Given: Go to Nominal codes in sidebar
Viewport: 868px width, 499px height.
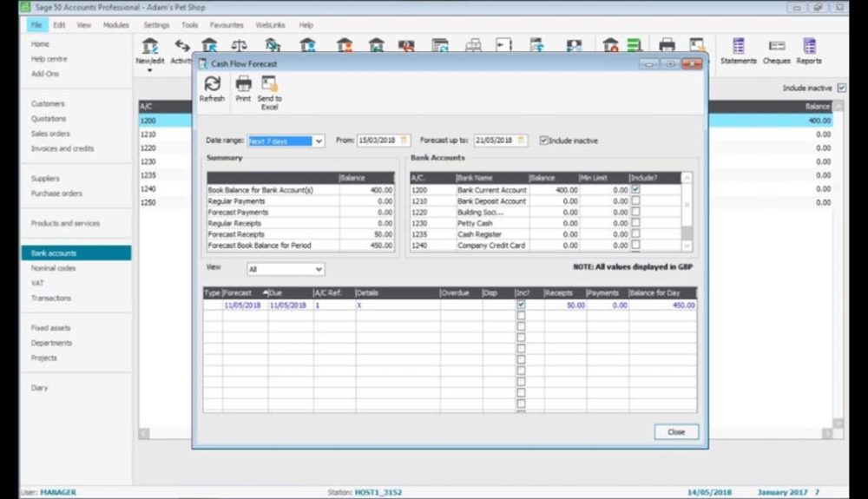Looking at the screenshot, I should coord(53,268).
